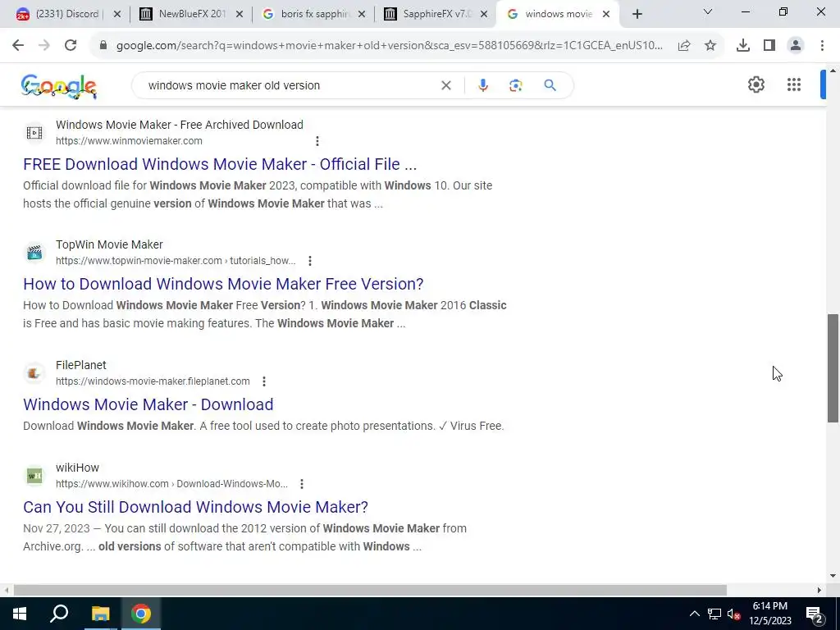Click the horizontal scrollbar thumb
This screenshot has height=630, width=840.
370,590
